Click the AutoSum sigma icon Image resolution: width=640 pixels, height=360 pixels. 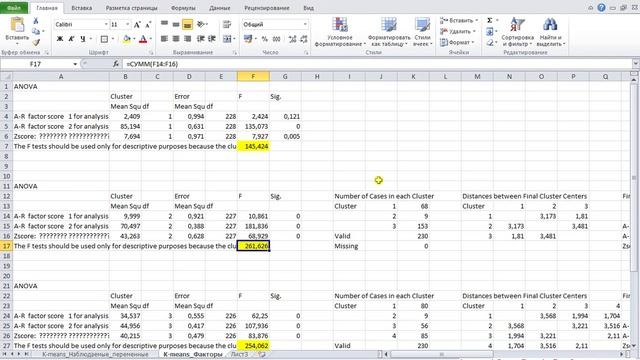[489, 20]
